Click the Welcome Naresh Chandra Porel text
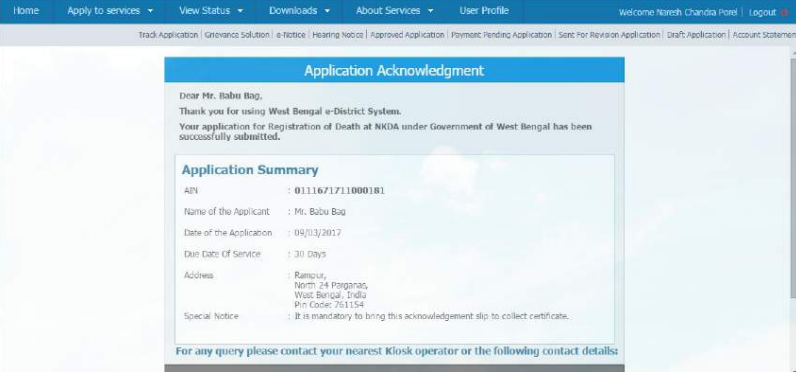The image size is (796, 372). pyautogui.click(x=677, y=13)
